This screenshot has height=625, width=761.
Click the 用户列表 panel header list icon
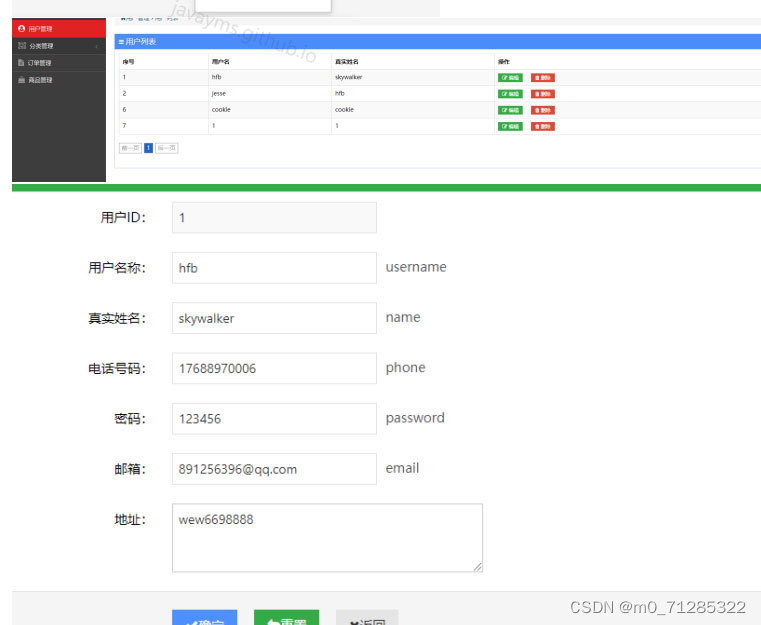coord(121,42)
